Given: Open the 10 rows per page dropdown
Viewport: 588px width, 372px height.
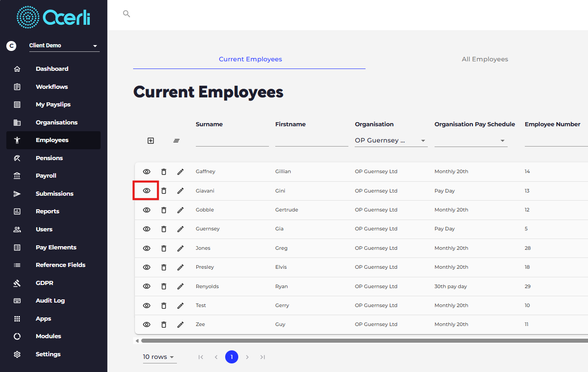Looking at the screenshot, I should 159,357.
